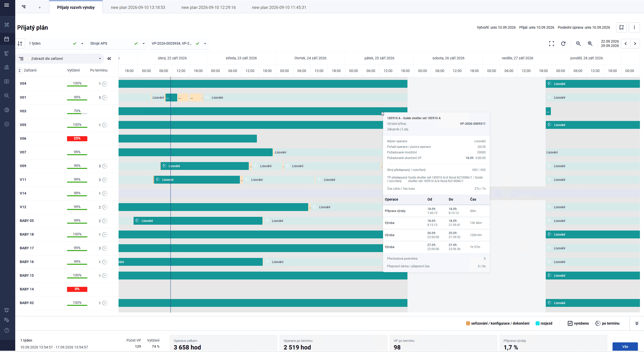
Task: Toggle the po termínu legend filter
Action: pos(607,323)
